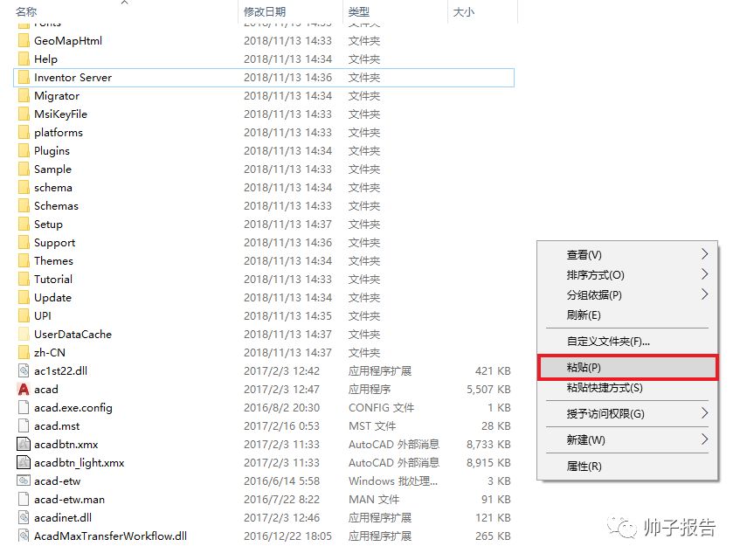
Task: Open the acad AutoCAD application icon
Action: [x=24, y=390]
